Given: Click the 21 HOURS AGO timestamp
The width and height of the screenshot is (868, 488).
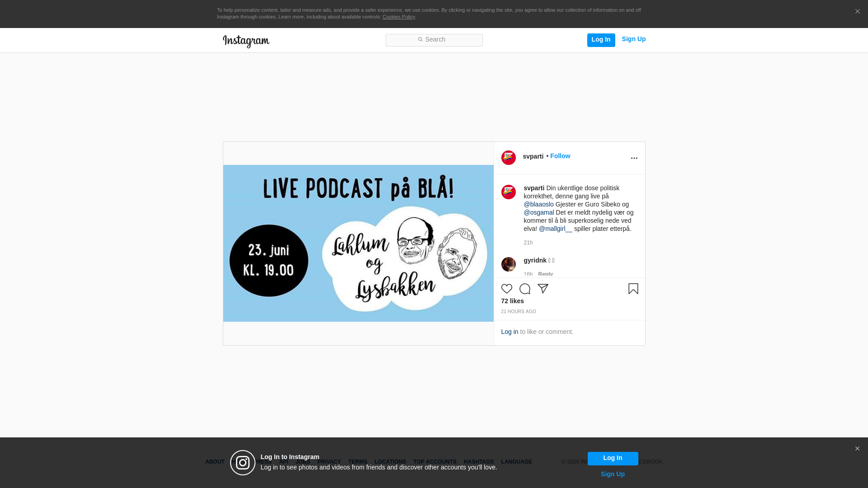Looking at the screenshot, I should (518, 312).
